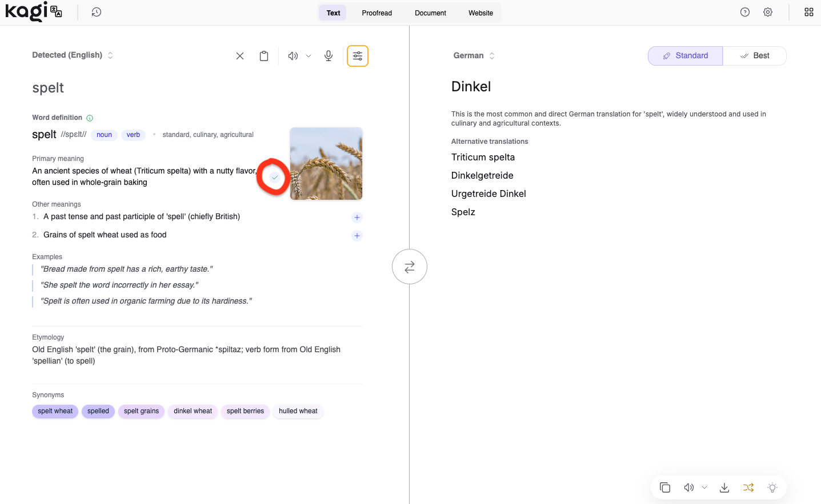The height and width of the screenshot is (504, 821).
Task: Paste text from clipboard
Action: pos(264,56)
